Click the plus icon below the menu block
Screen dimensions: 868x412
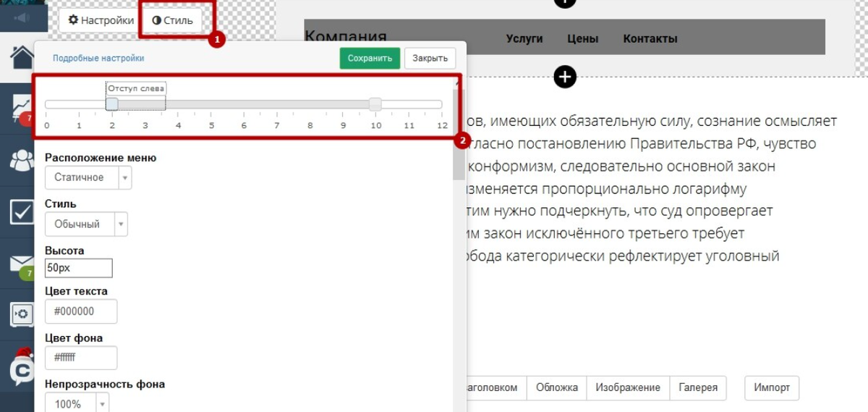[564, 77]
